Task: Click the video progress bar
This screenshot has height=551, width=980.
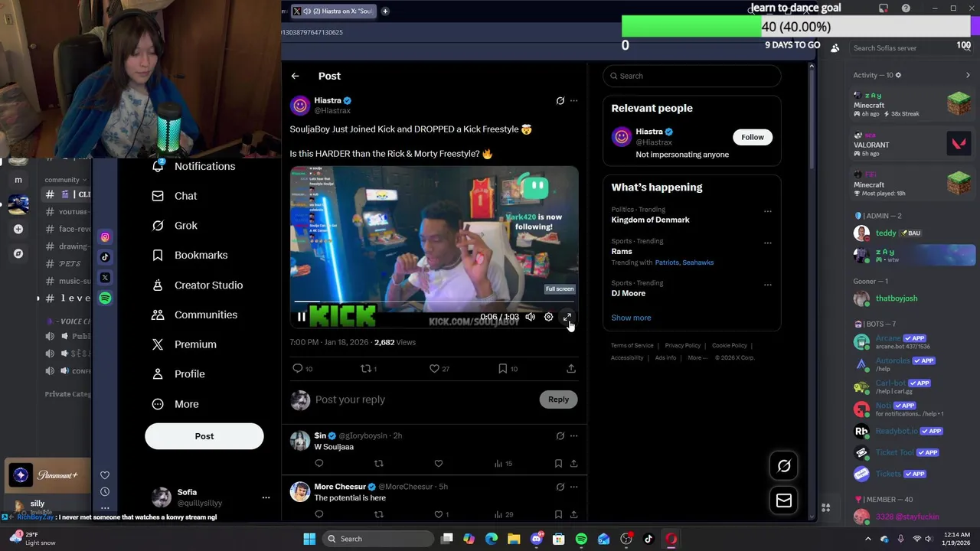Action: click(x=434, y=302)
